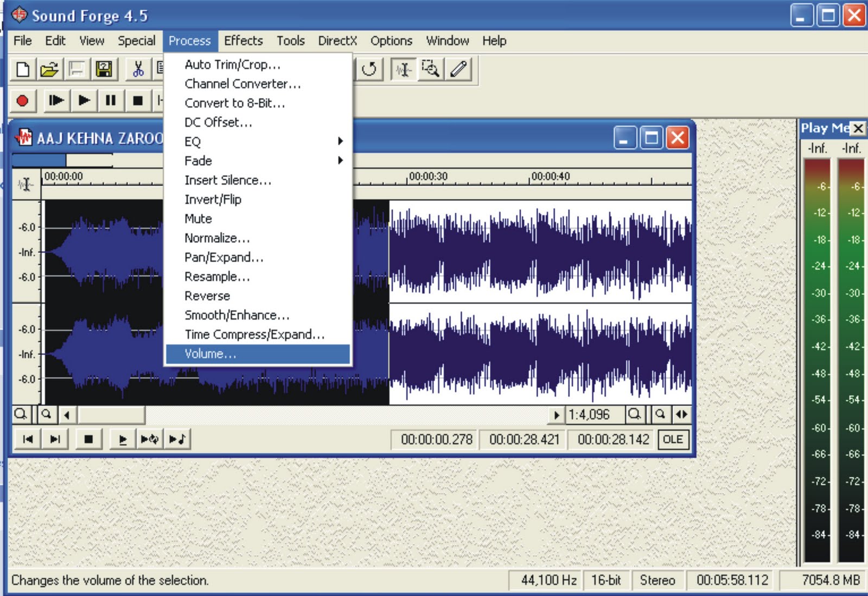The height and width of the screenshot is (596, 868).
Task: Click the Cut scissors icon
Action: [x=138, y=69]
